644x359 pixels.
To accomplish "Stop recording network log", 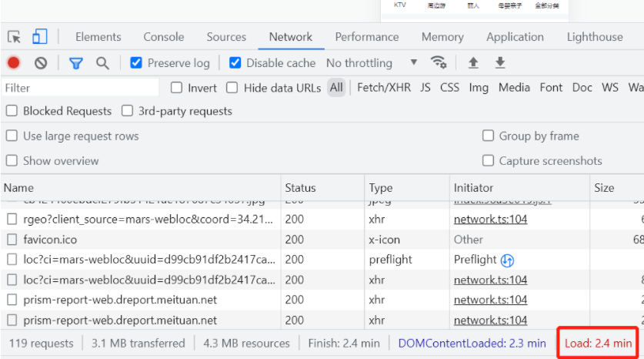I will (x=14, y=63).
